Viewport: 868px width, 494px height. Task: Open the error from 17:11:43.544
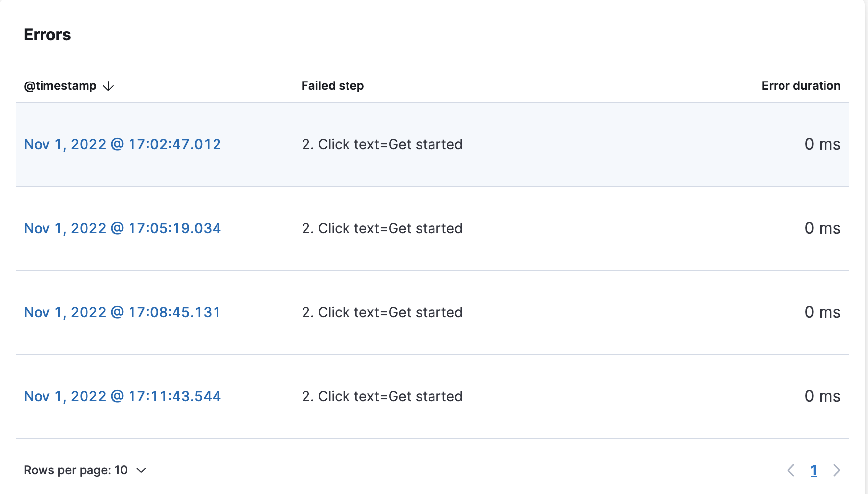[x=123, y=396]
